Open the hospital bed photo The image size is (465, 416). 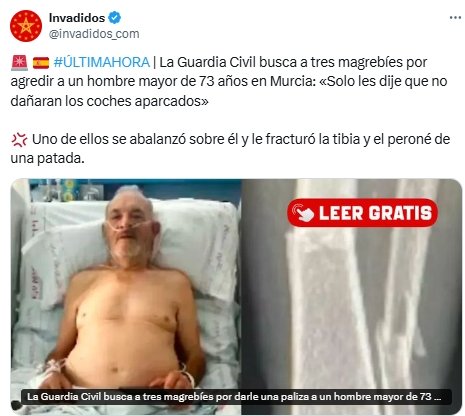coord(126,297)
